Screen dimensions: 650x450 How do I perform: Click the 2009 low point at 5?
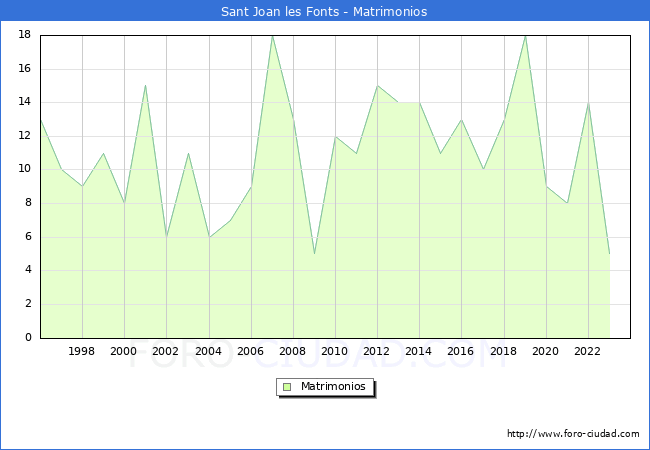(x=314, y=254)
